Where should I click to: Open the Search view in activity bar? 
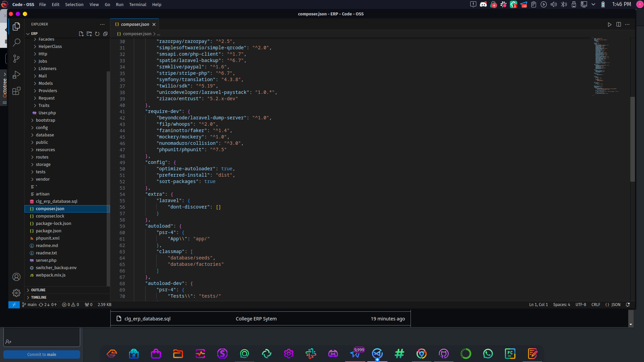(16, 43)
